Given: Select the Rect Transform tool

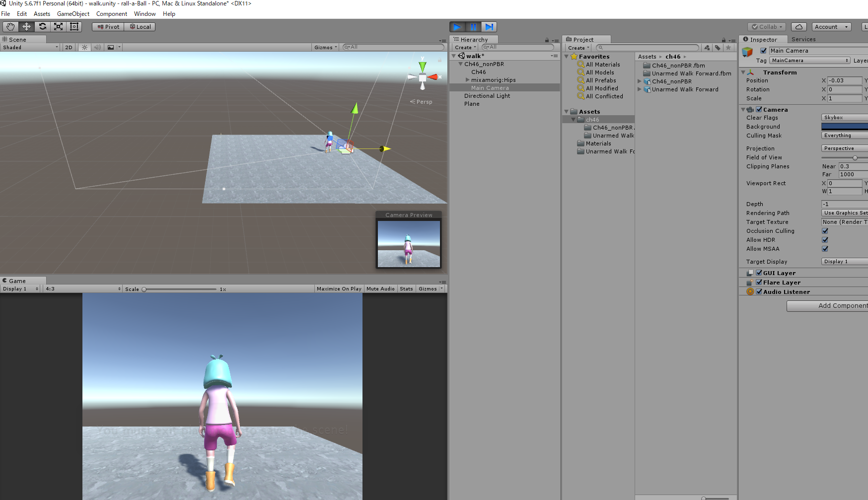Looking at the screenshot, I should pos(74,27).
